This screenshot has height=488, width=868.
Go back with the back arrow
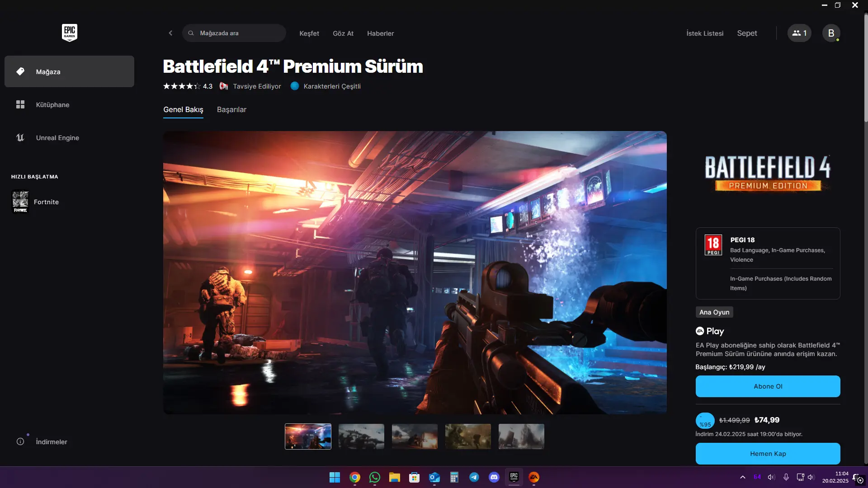170,33
